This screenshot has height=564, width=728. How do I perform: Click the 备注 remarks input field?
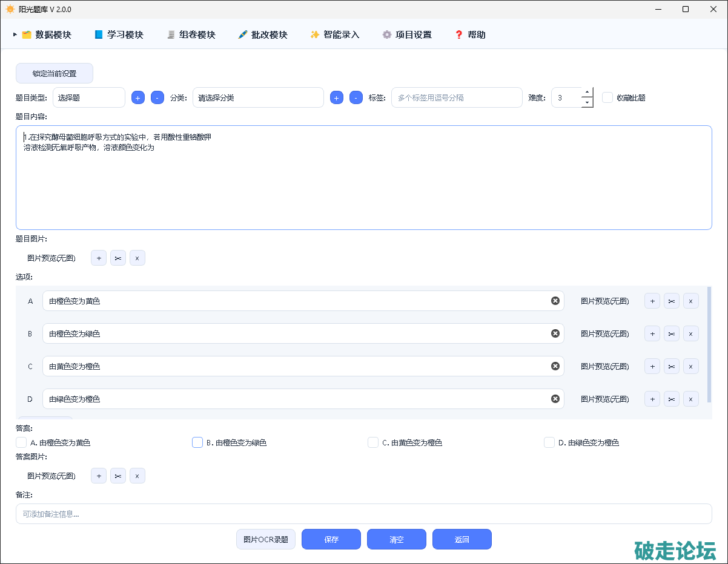[x=363, y=514]
